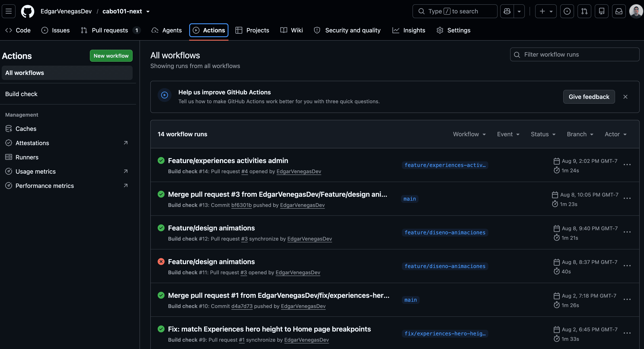Expand the Actor filter dropdown
644x349 pixels.
(x=615, y=134)
